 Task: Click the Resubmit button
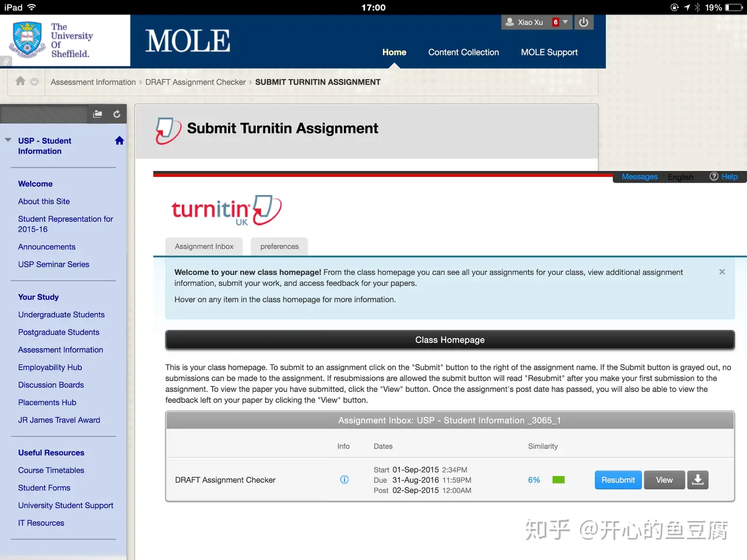click(618, 480)
